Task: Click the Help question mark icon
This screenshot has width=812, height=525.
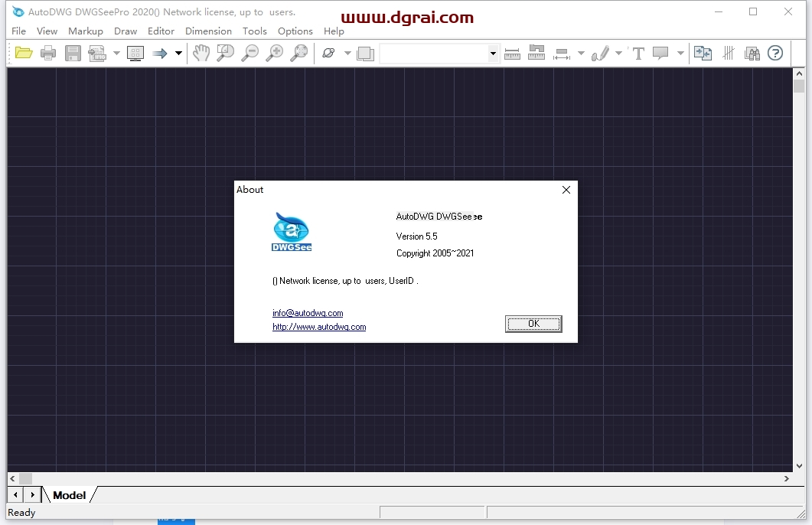Action: tap(775, 53)
